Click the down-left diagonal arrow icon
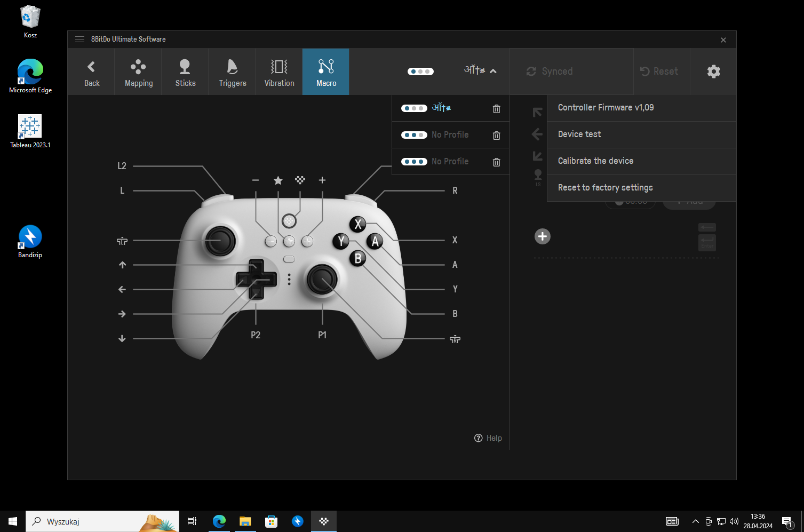 tap(537, 156)
